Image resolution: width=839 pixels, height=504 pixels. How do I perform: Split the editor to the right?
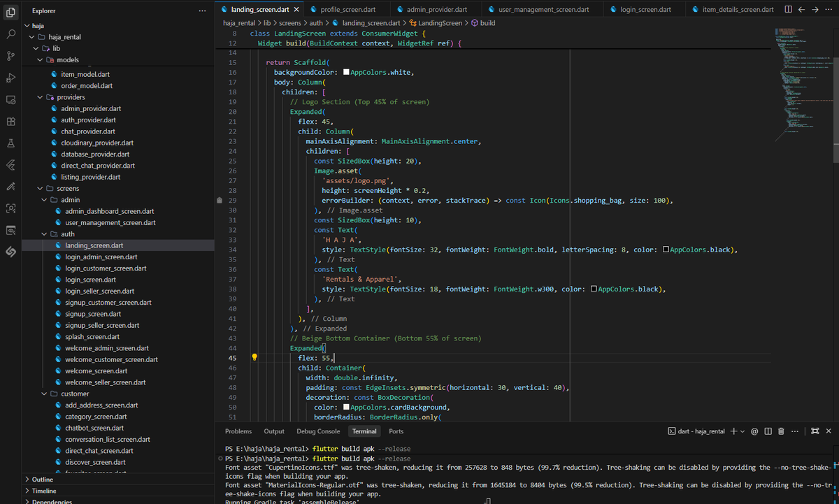click(789, 10)
